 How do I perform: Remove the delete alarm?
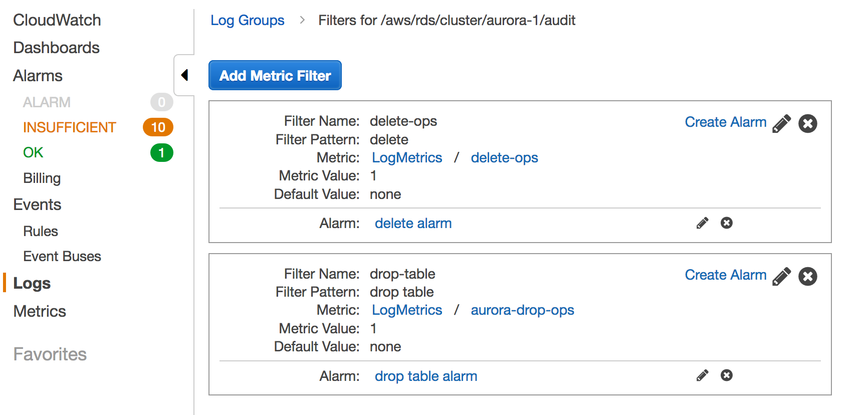pyautogui.click(x=726, y=223)
